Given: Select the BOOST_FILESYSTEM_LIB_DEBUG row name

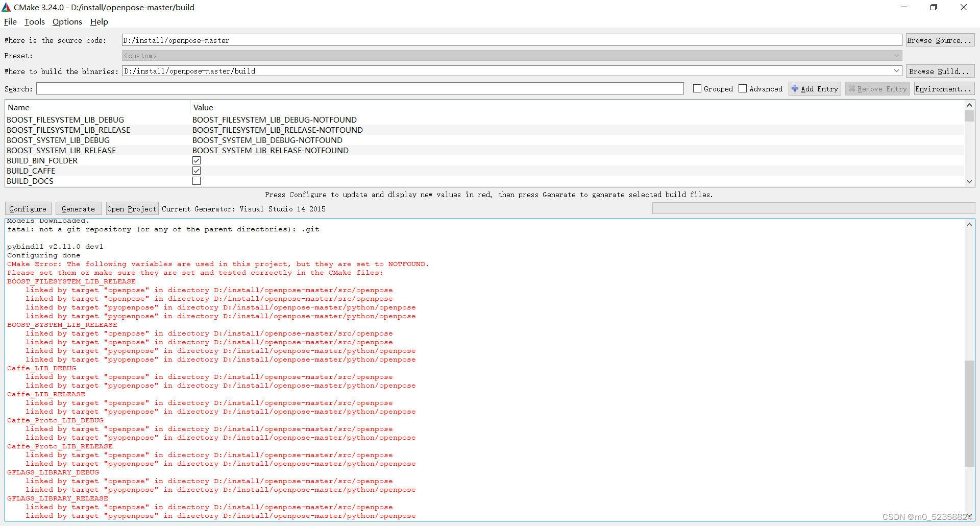Looking at the screenshot, I should (65, 120).
